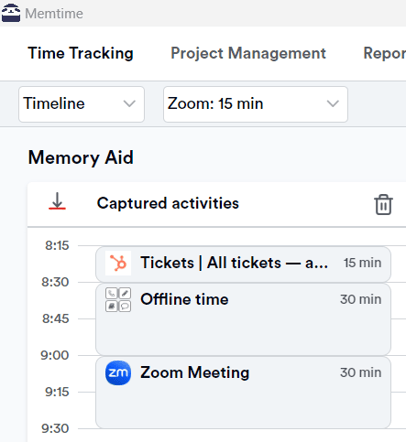Click the 8:15 time label

coord(57,246)
